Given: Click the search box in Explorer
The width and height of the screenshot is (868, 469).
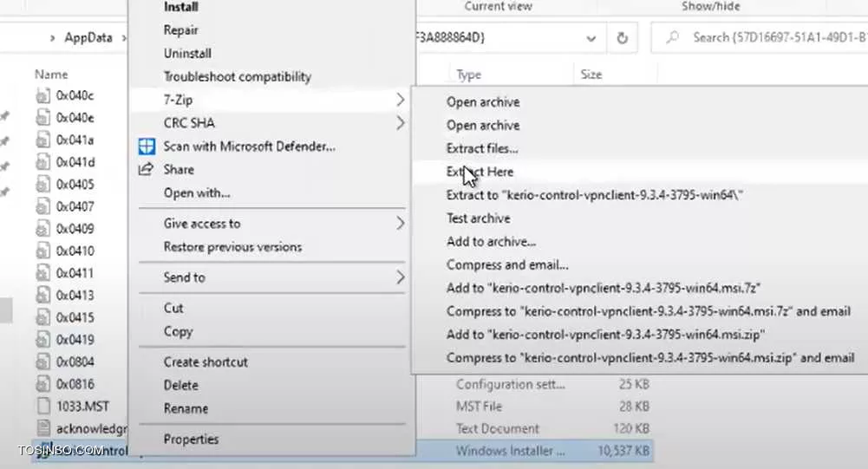Looking at the screenshot, I should (x=760, y=37).
